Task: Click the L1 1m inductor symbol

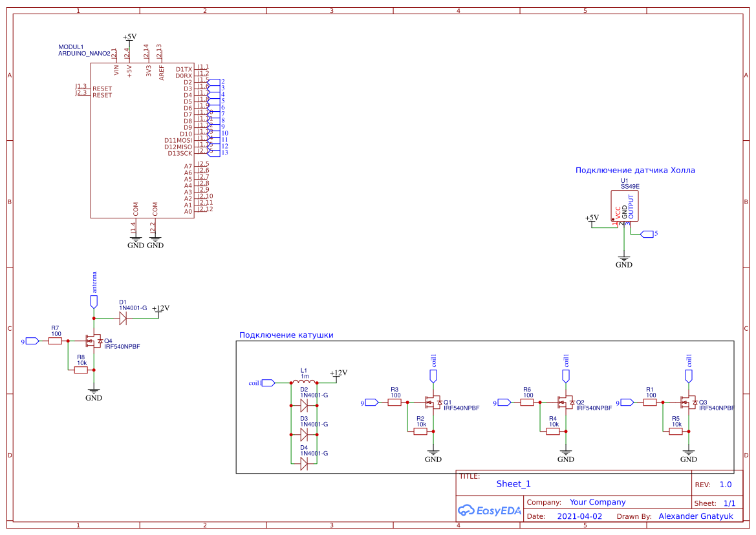Action: coord(304,382)
